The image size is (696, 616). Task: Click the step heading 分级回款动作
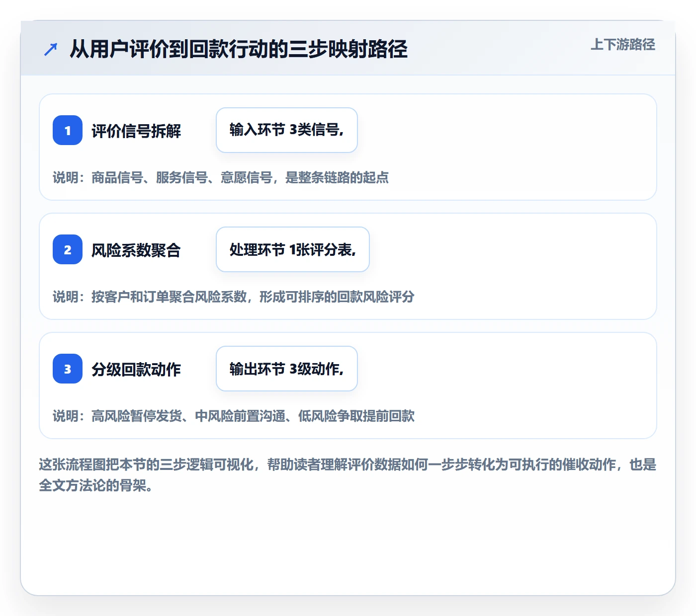tap(136, 370)
